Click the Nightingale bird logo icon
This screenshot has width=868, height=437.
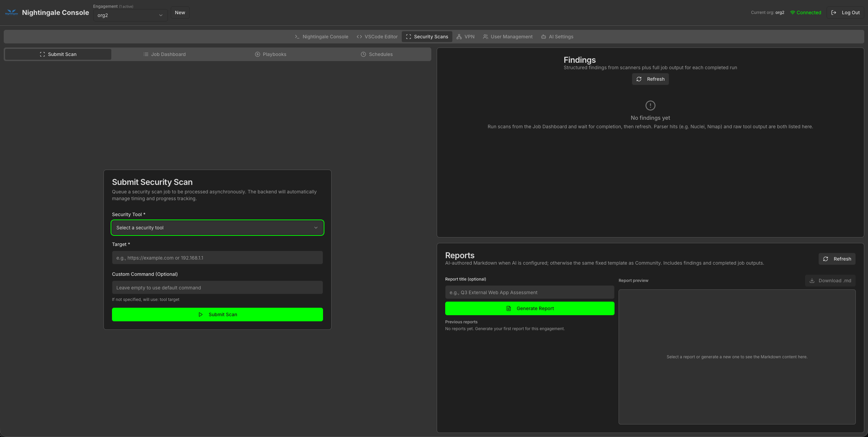[x=12, y=13]
